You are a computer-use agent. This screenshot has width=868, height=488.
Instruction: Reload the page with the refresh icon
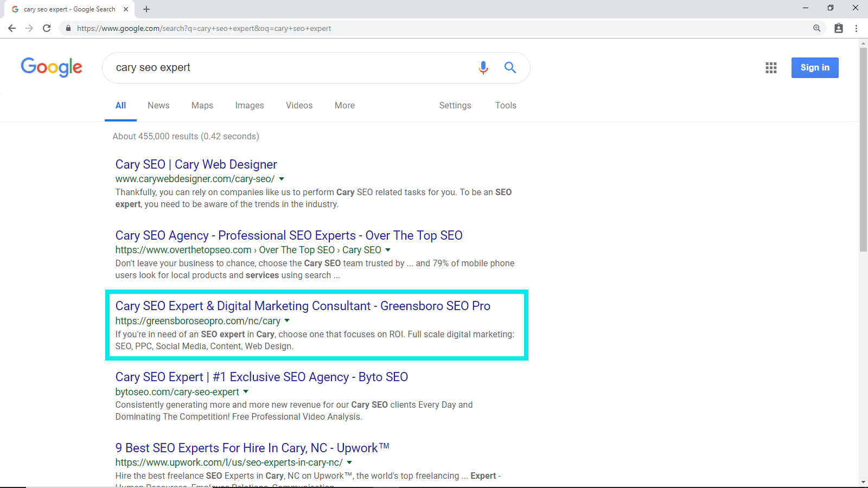click(47, 28)
